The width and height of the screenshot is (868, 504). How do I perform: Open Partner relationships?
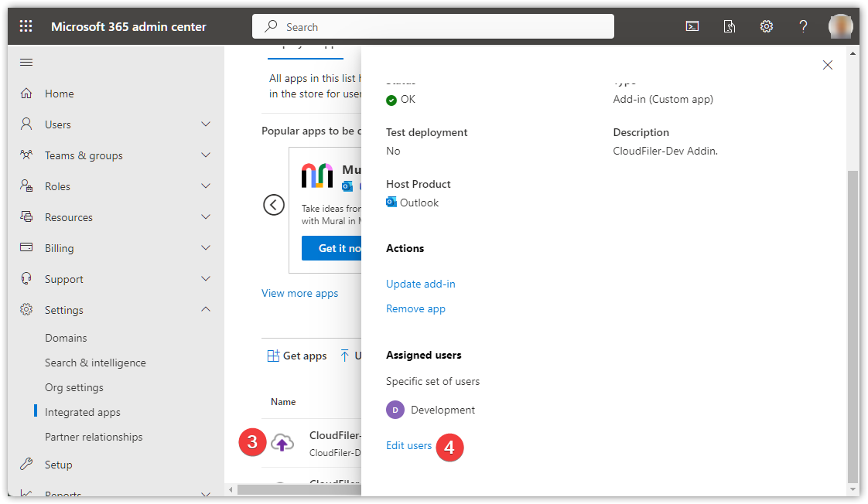click(94, 437)
